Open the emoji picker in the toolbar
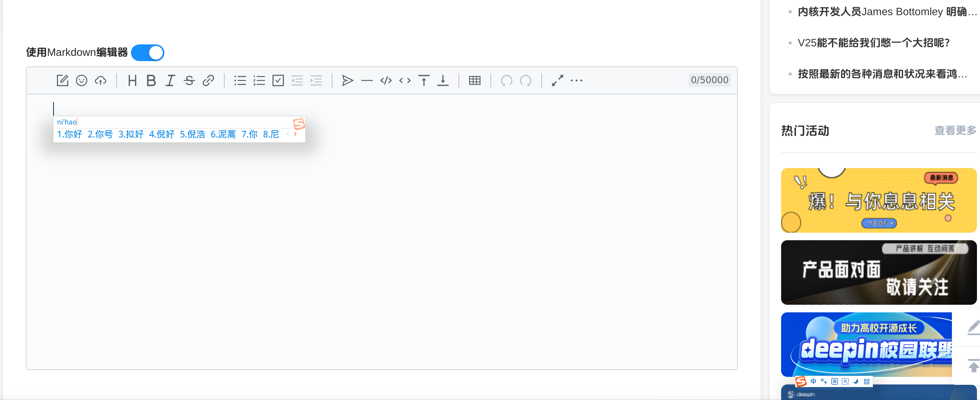This screenshot has height=400, width=980. click(81, 80)
